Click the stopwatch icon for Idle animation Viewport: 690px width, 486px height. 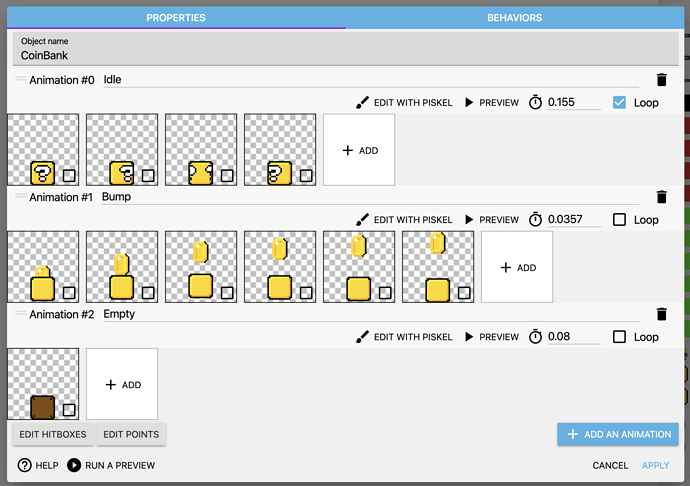(x=535, y=102)
